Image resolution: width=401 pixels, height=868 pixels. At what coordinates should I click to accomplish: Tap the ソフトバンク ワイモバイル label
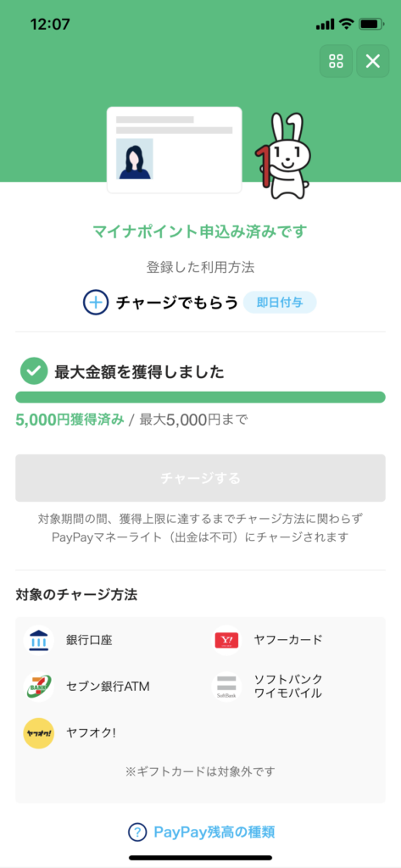[x=287, y=687]
